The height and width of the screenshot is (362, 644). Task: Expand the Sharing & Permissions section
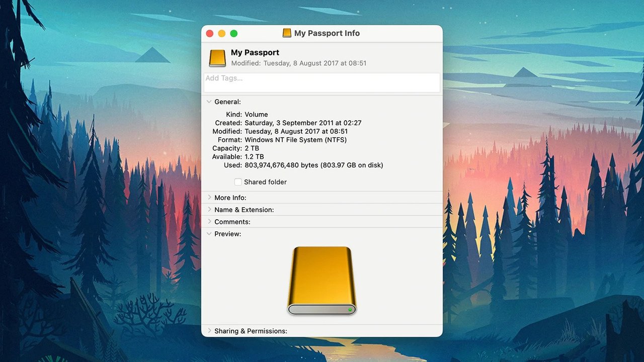(x=209, y=331)
